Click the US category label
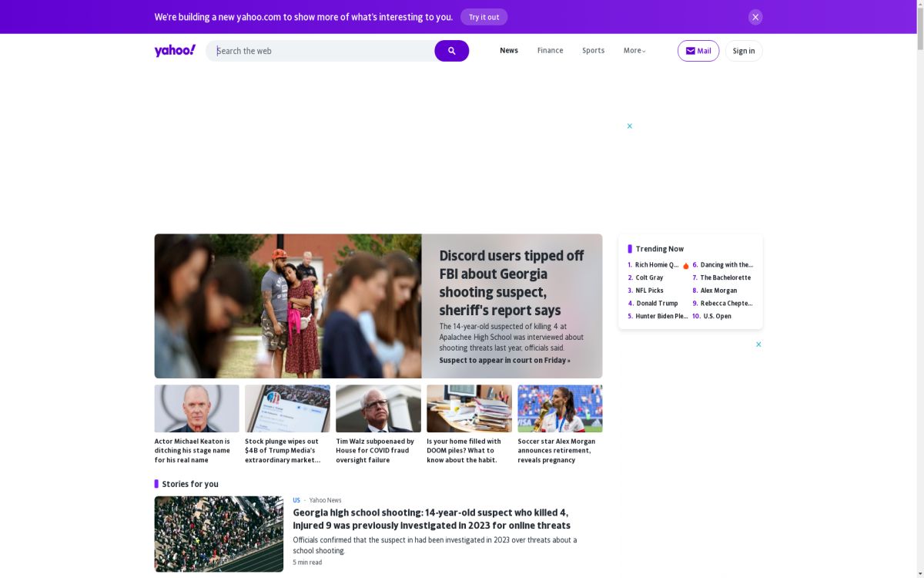924x578 pixels. tap(296, 500)
